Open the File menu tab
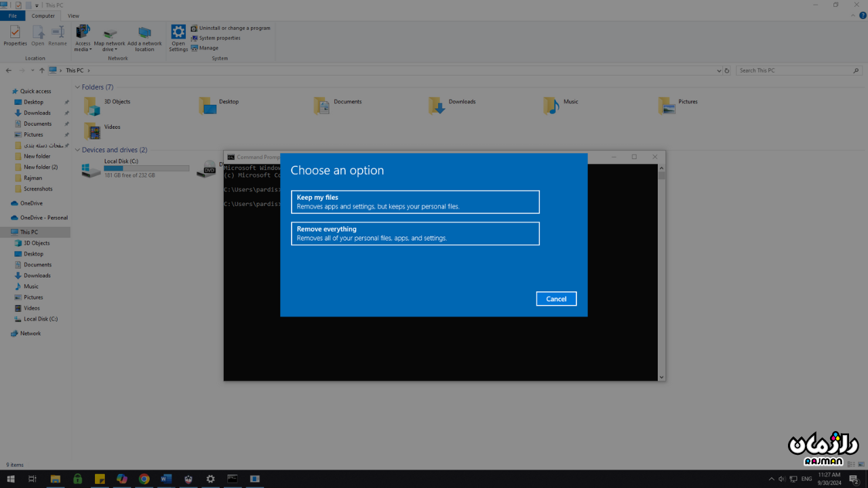This screenshot has width=868, height=488. point(12,16)
